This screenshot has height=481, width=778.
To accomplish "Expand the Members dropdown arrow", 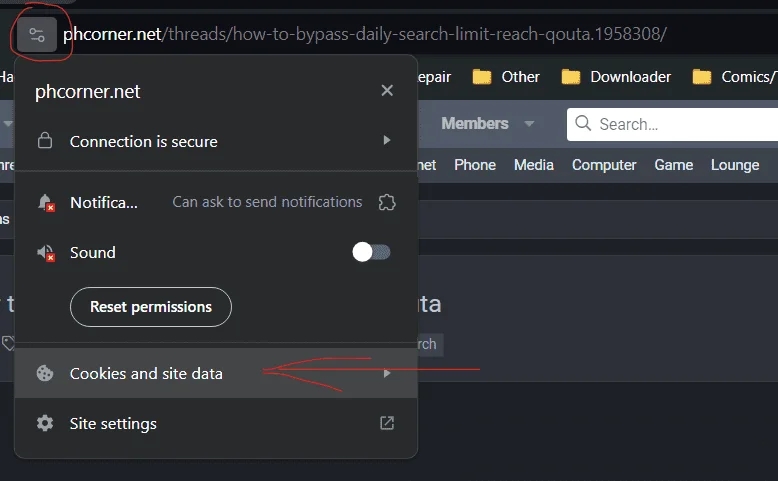I will [529, 124].
